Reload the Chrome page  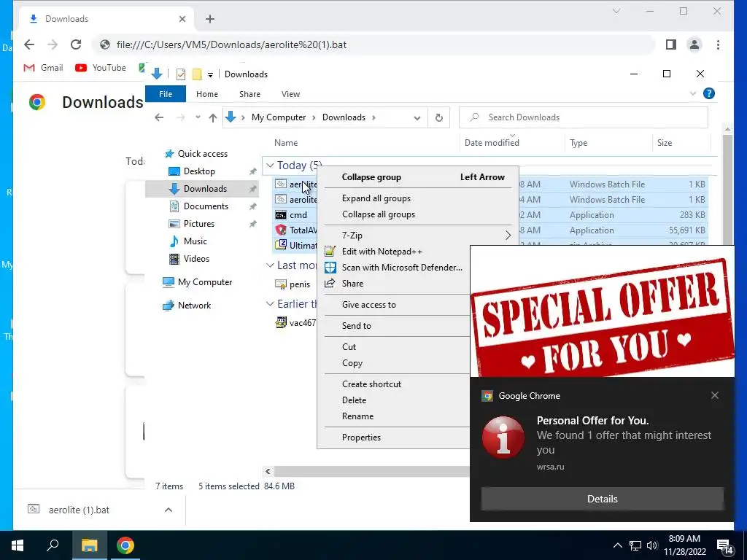76,44
